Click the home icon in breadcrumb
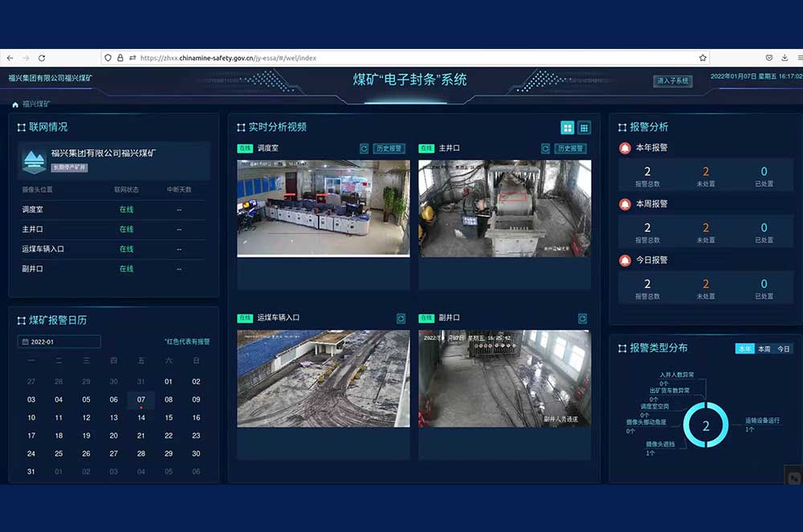This screenshot has height=532, width=803. (15, 104)
